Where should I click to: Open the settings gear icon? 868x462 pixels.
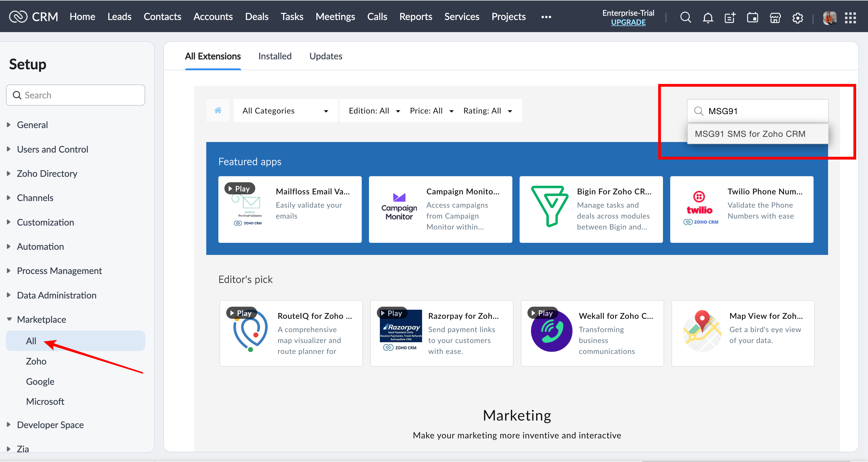pyautogui.click(x=798, y=18)
